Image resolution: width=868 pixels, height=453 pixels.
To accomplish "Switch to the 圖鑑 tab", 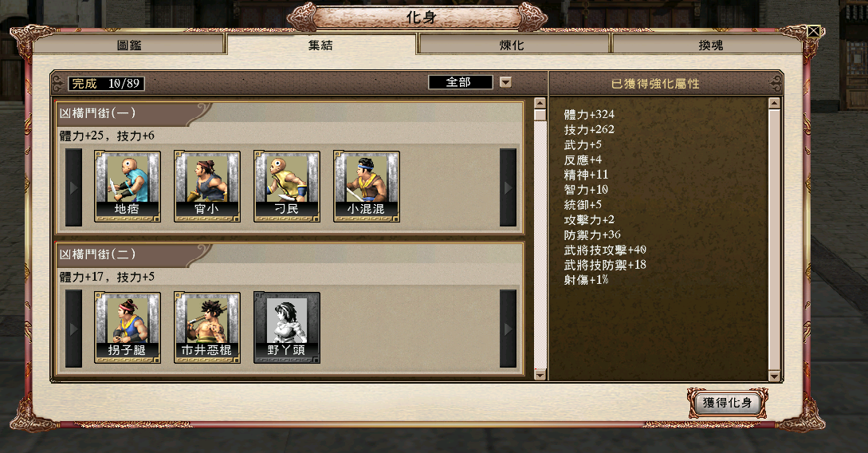I will coord(130,45).
